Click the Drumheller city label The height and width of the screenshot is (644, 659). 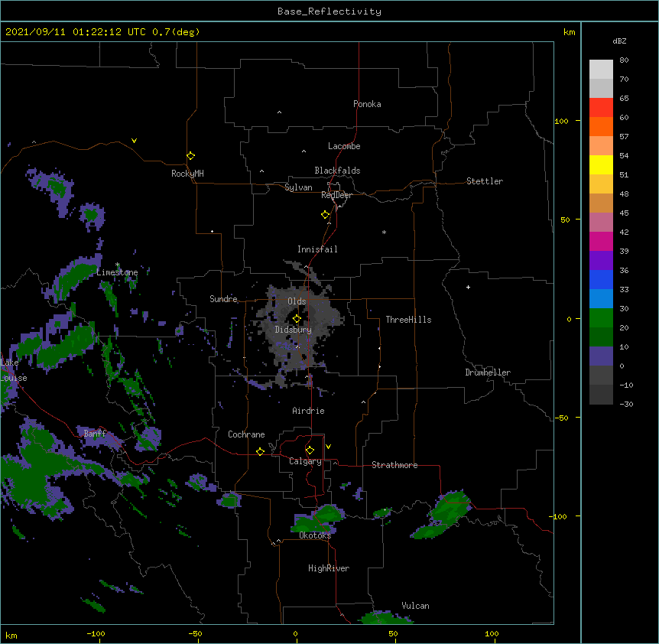click(488, 372)
